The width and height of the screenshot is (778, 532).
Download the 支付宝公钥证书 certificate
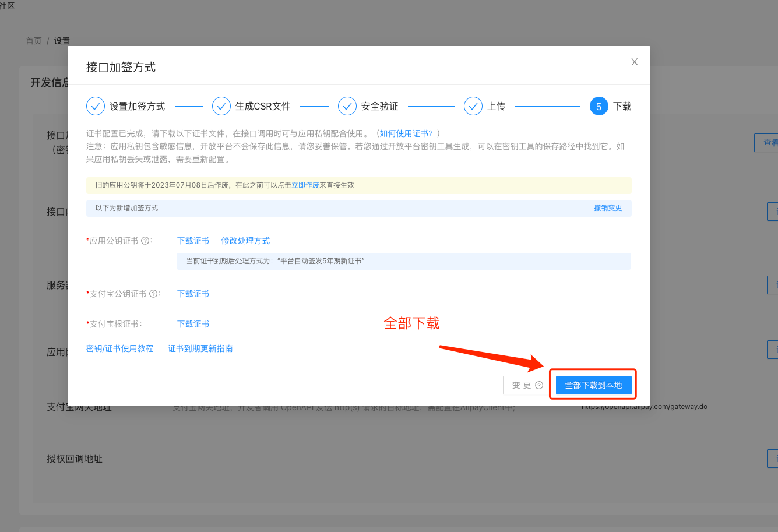193,294
